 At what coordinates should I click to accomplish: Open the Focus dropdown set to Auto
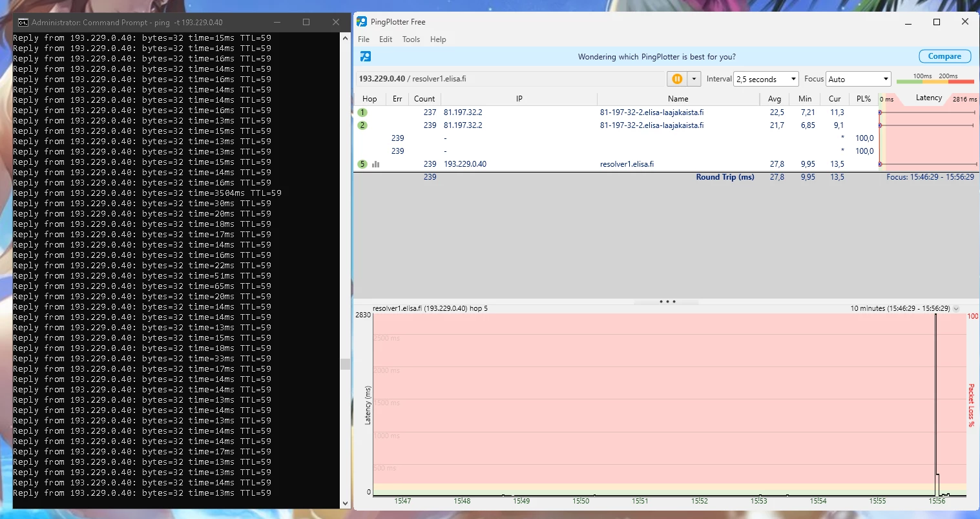pyautogui.click(x=859, y=79)
